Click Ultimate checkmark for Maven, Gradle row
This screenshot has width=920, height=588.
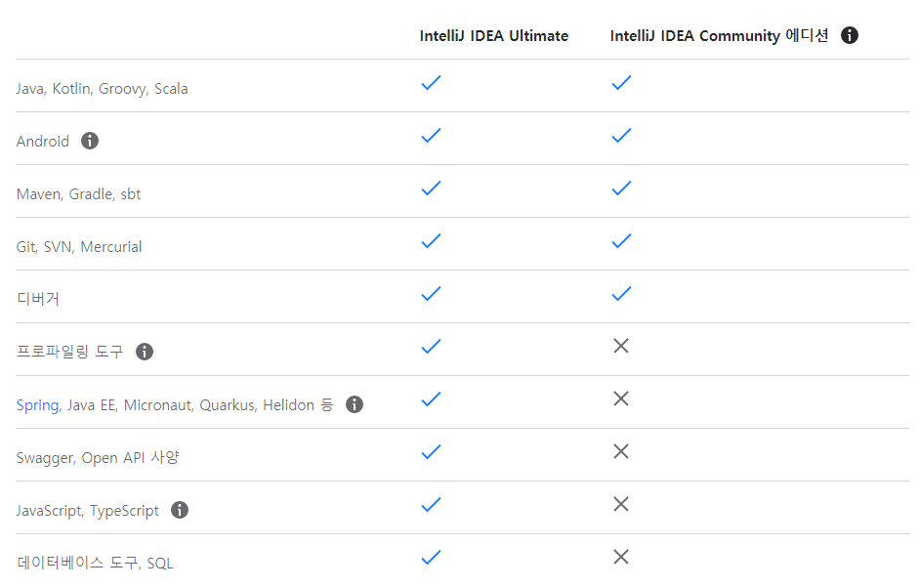click(x=432, y=189)
